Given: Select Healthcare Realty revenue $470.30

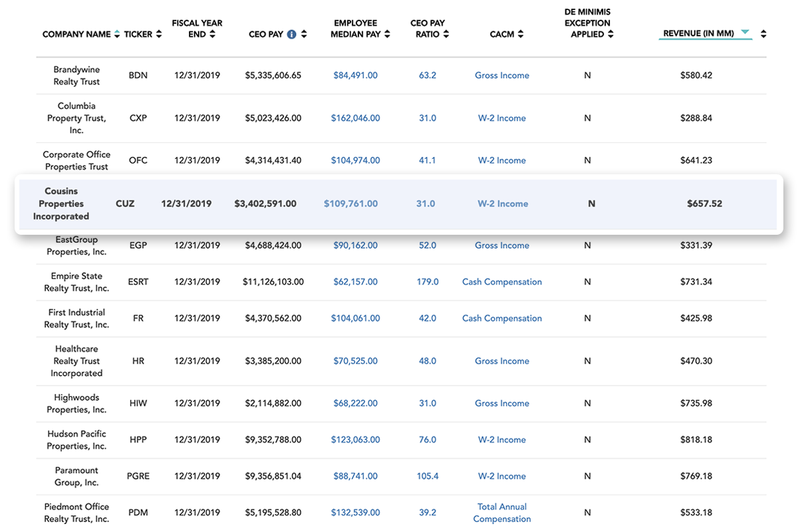Looking at the screenshot, I should 696,361.
